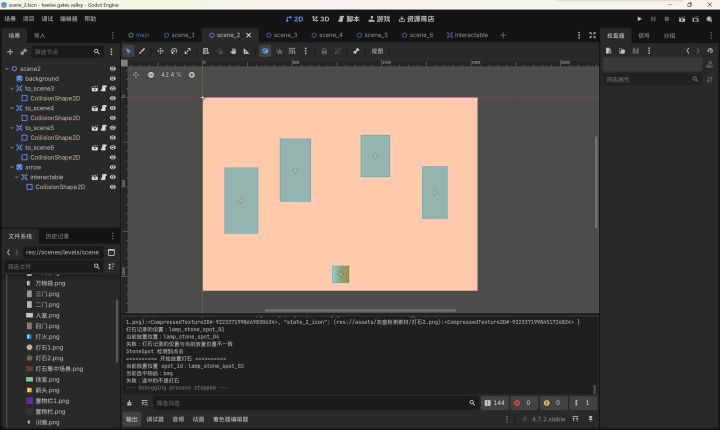The image size is (720, 430).
Task: Collapse the to_scene4 node
Action: coord(12,108)
